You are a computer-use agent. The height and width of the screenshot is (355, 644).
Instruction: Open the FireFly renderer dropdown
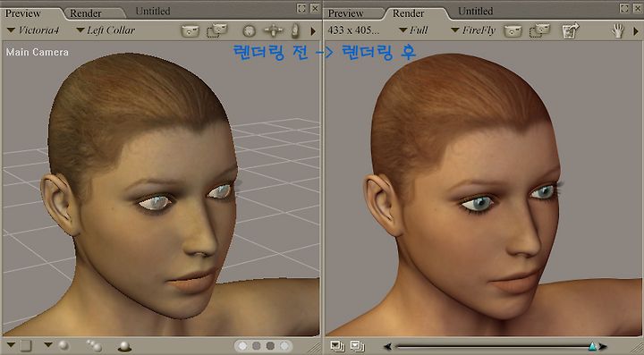click(473, 30)
